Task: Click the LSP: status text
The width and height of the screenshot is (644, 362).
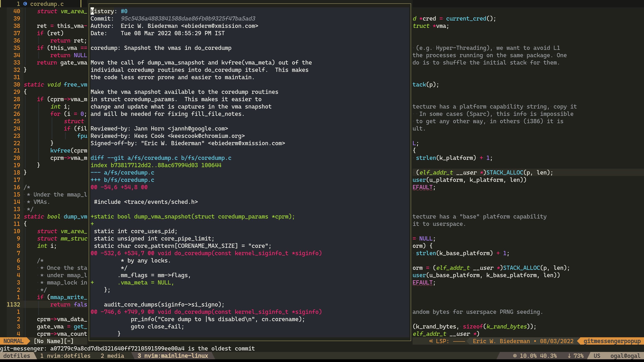Action: click(x=443, y=341)
